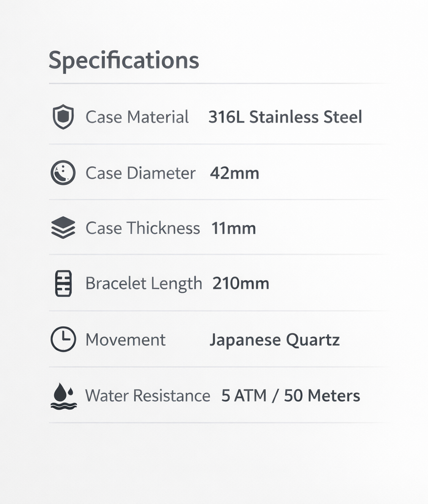This screenshot has height=504, width=428.
Task: Click the clock icon beside Movement
Action: click(x=63, y=340)
